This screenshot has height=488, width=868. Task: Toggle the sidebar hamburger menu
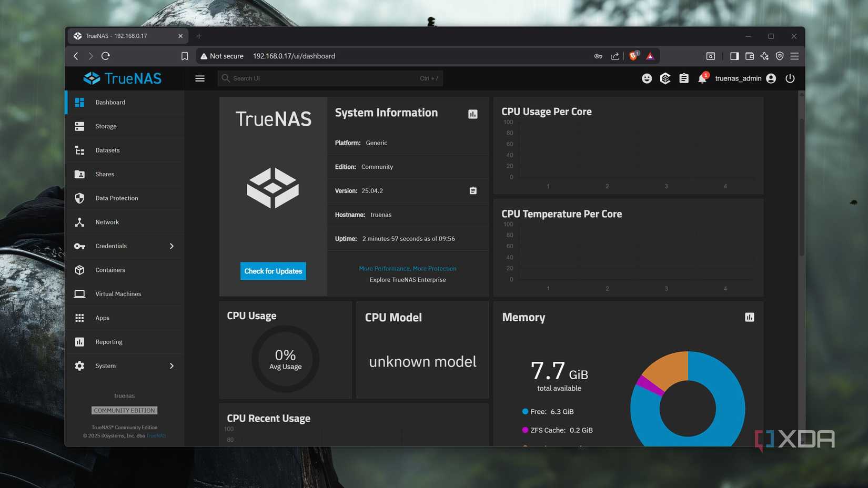(x=200, y=78)
